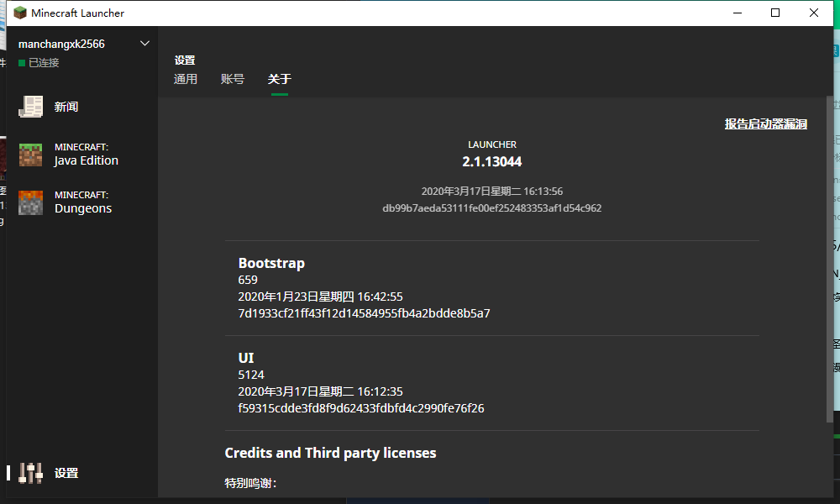This screenshot has width=840, height=504.
Task: Click launcher hash db99b7aeda53111fe00ef252483353af1d54c962
Action: 491,207
